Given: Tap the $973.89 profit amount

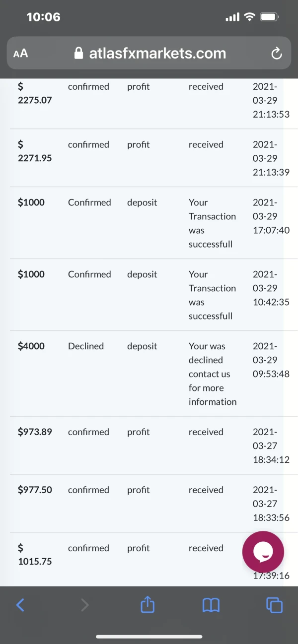Looking at the screenshot, I should pos(35,432).
